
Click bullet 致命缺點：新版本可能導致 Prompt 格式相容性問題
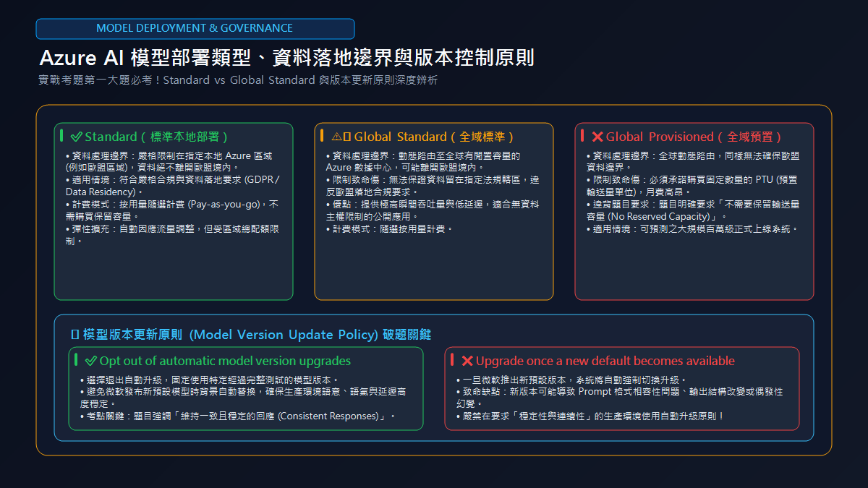pos(619,398)
